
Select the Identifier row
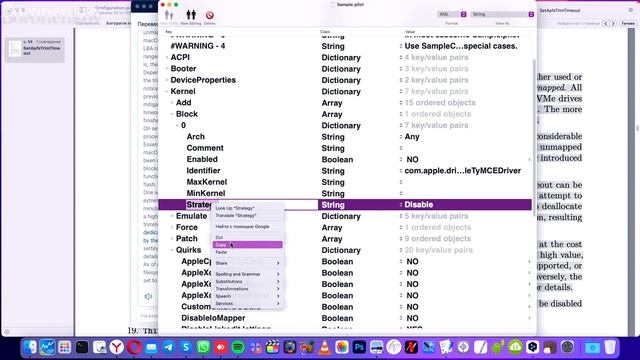(x=345, y=171)
